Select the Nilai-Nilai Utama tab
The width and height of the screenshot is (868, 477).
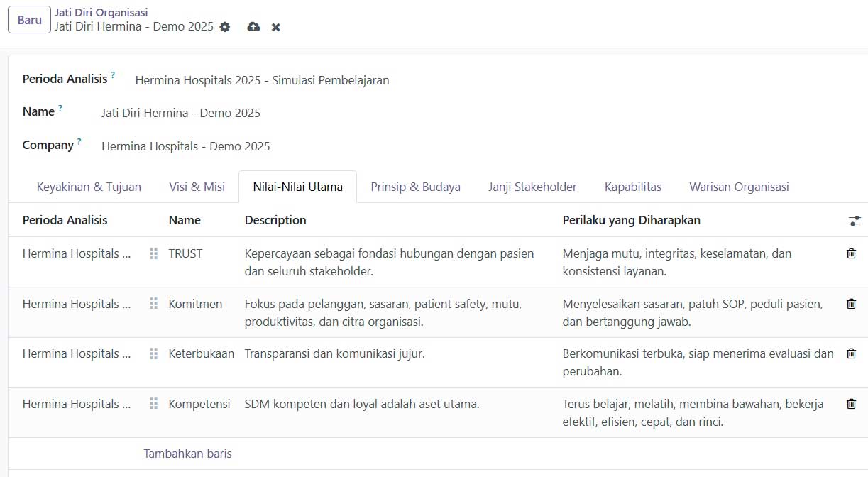pyautogui.click(x=298, y=187)
